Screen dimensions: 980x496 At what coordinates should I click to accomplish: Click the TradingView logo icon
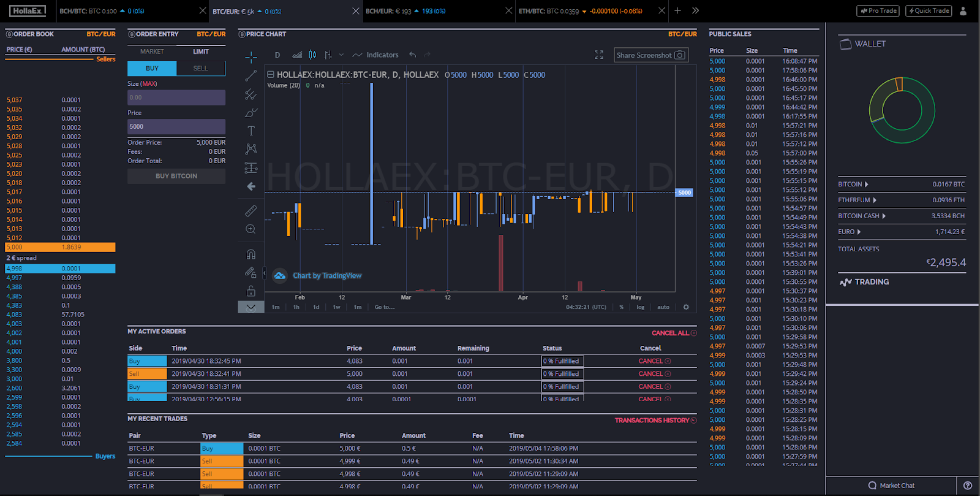pyautogui.click(x=280, y=276)
